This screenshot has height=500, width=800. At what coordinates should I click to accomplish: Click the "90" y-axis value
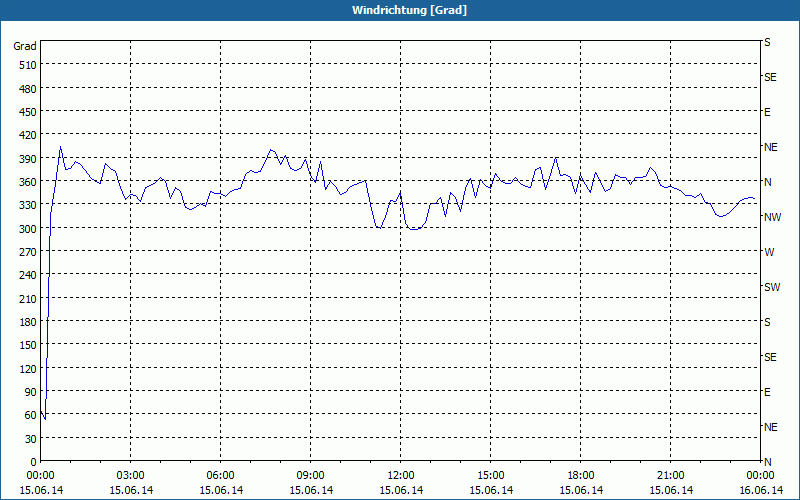[31, 392]
